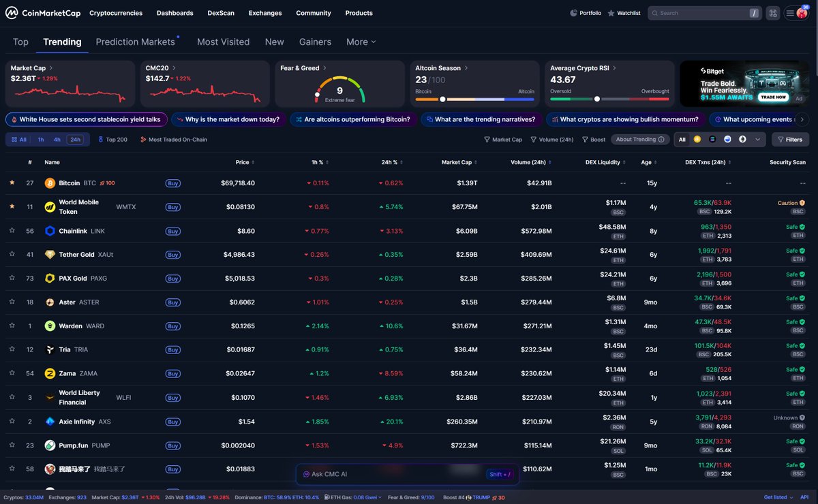Image resolution: width=818 pixels, height=504 pixels.
Task: Filter by Base chain icon
Action: point(727,139)
